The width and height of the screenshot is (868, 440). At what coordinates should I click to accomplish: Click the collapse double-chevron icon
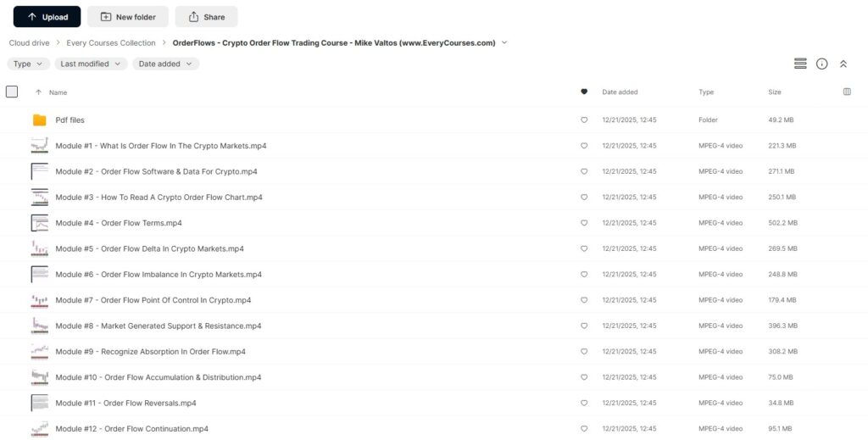click(843, 64)
